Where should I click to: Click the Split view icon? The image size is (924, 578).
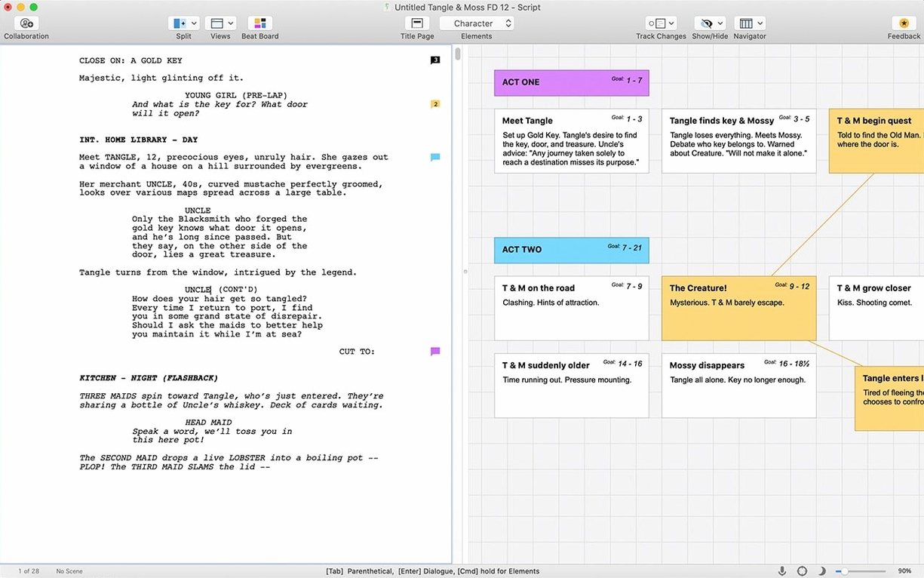coord(179,23)
